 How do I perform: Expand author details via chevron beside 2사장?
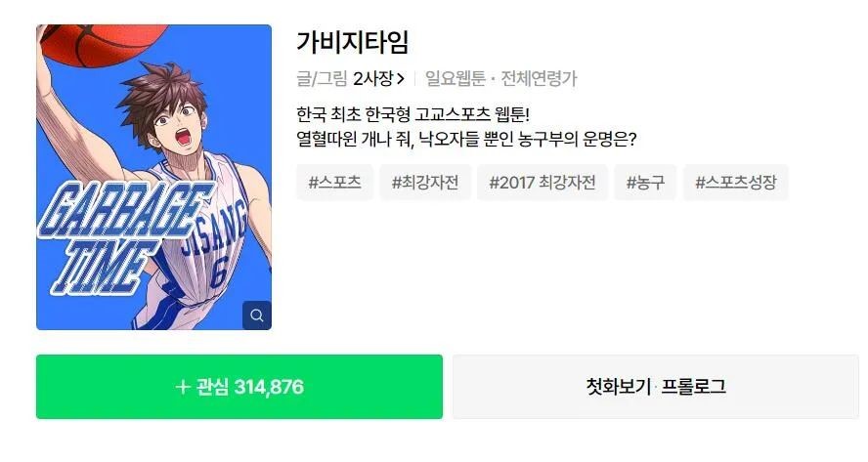[401, 79]
